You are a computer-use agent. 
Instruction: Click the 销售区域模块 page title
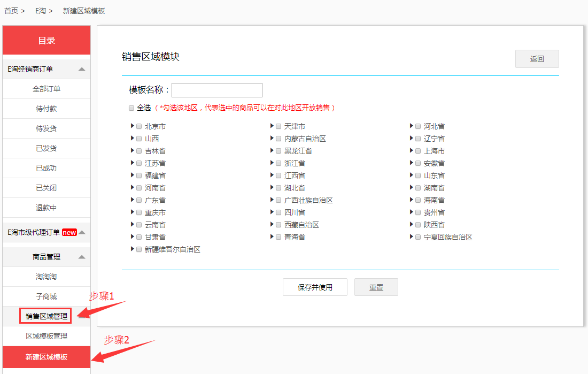151,57
